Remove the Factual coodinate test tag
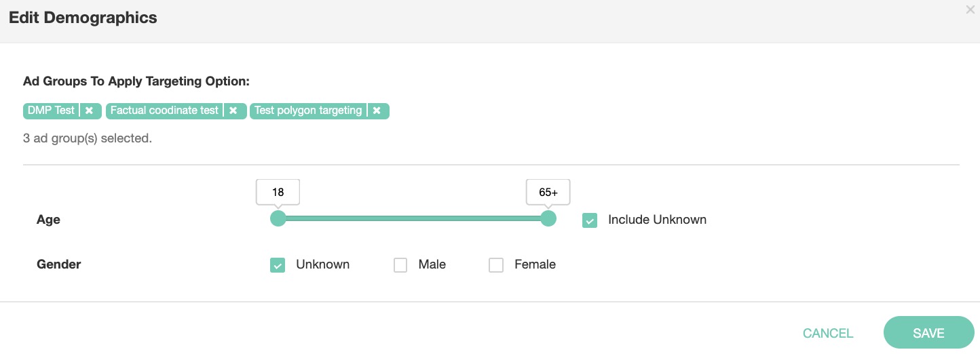This screenshot has width=980, height=354. coord(233,111)
